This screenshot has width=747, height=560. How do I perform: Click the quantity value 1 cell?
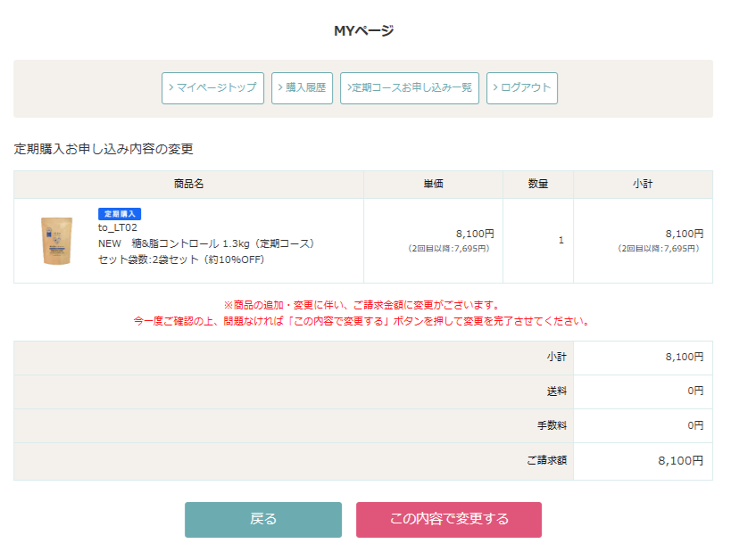[x=560, y=240]
